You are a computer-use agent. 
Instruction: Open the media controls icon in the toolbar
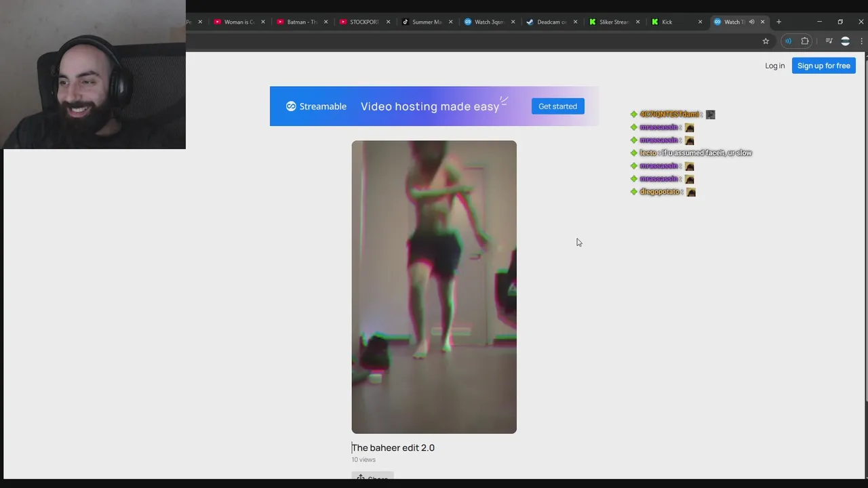tap(829, 41)
